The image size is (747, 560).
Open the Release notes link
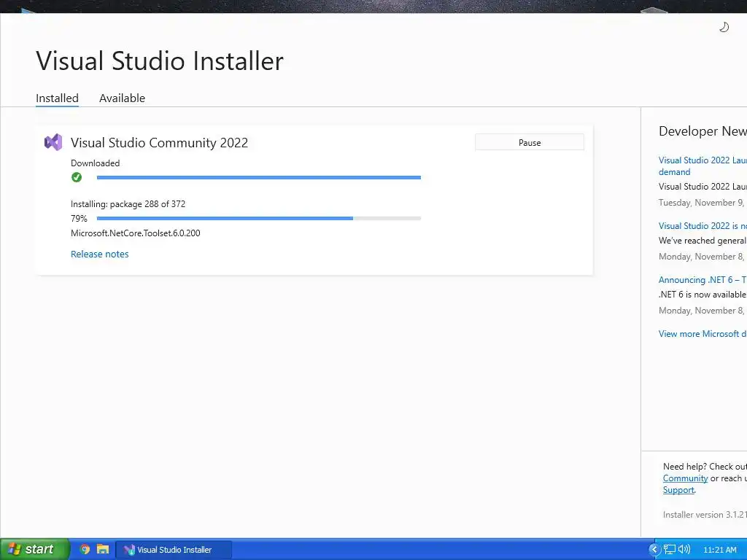click(99, 254)
